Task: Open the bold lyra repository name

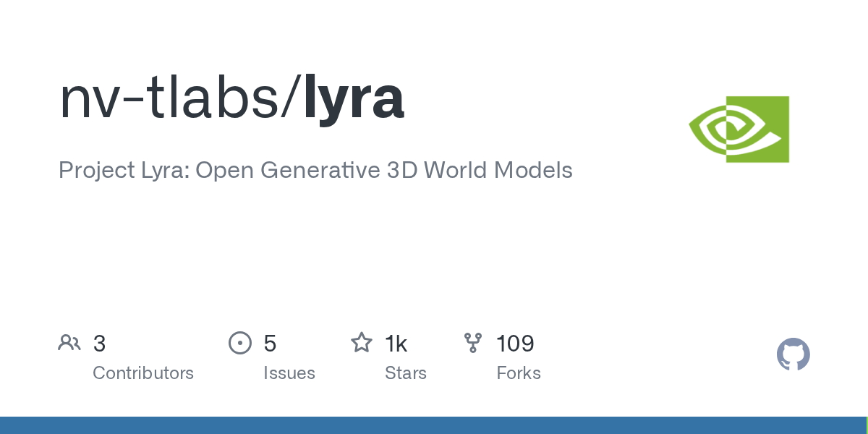Action: (353, 99)
